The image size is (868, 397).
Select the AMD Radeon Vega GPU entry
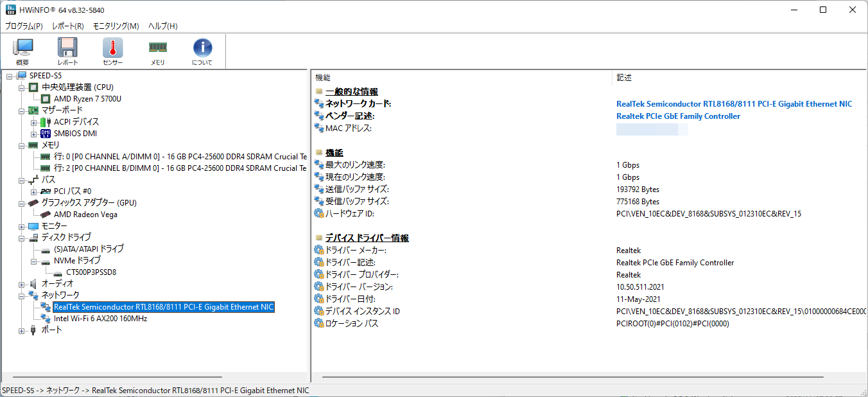pos(85,215)
